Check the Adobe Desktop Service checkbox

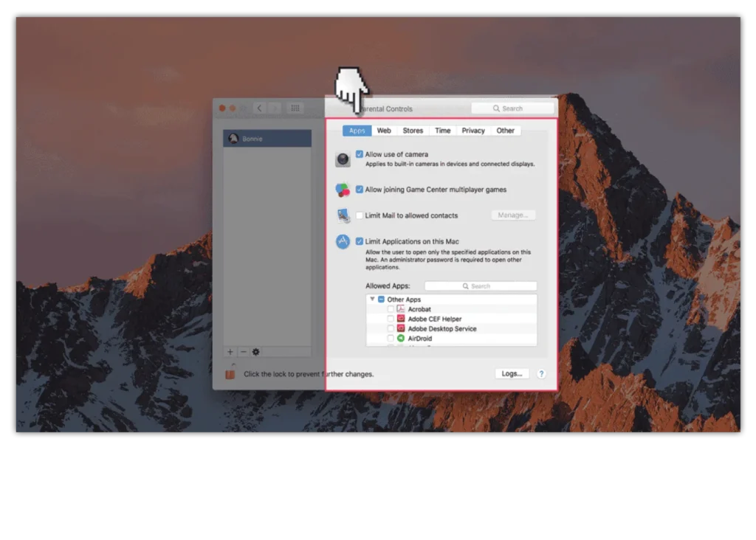point(391,328)
